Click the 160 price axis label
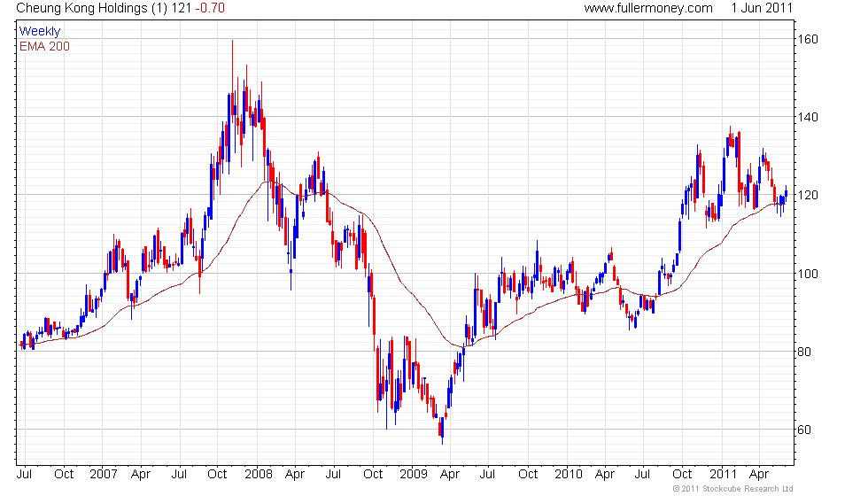 click(x=807, y=39)
